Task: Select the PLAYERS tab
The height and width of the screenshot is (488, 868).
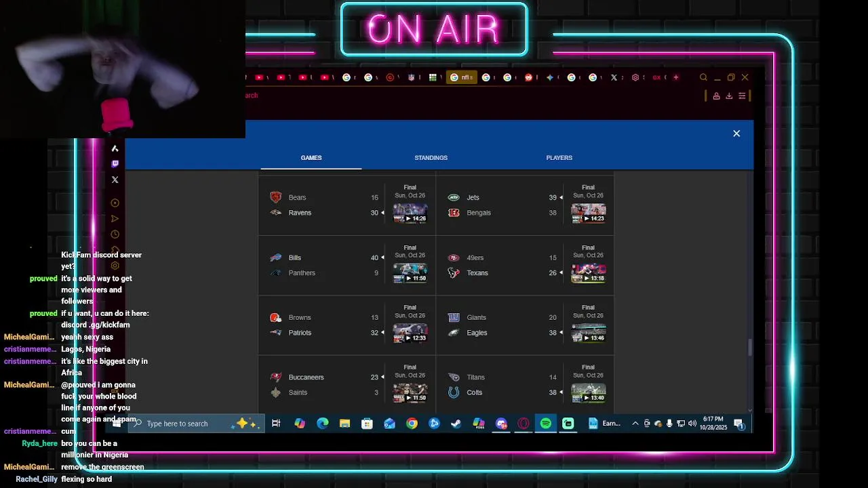Action: point(559,158)
